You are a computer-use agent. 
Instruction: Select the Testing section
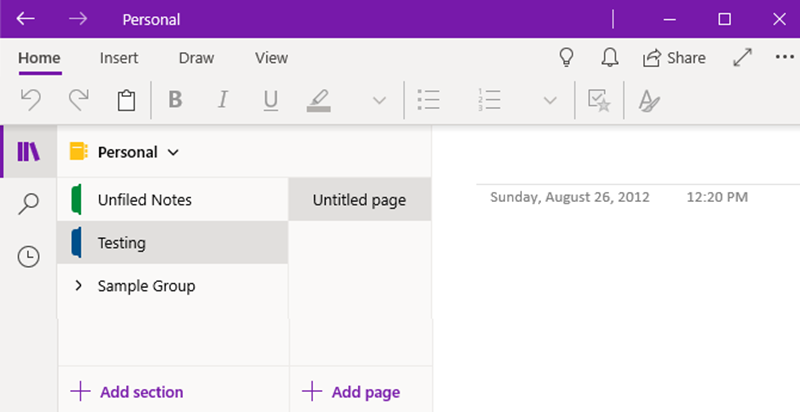pyautogui.click(x=173, y=243)
